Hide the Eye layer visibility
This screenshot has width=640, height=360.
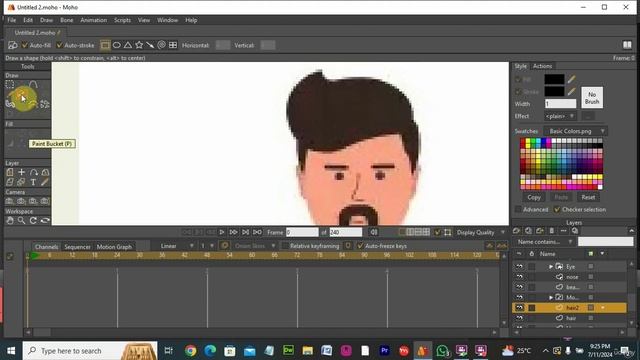[x=519, y=267]
